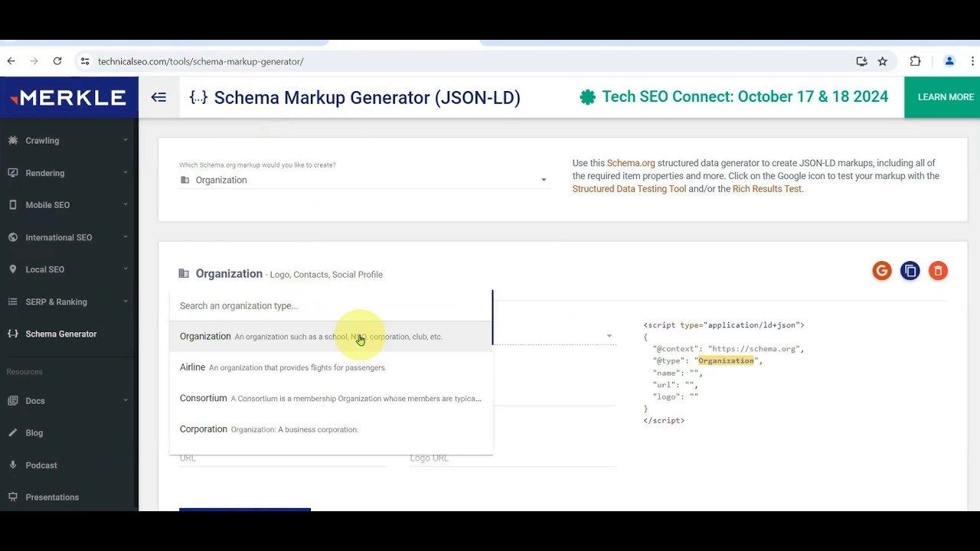Collapse the sidebar with hamburger arrow icon
Image resolution: width=980 pixels, height=551 pixels.
[158, 97]
